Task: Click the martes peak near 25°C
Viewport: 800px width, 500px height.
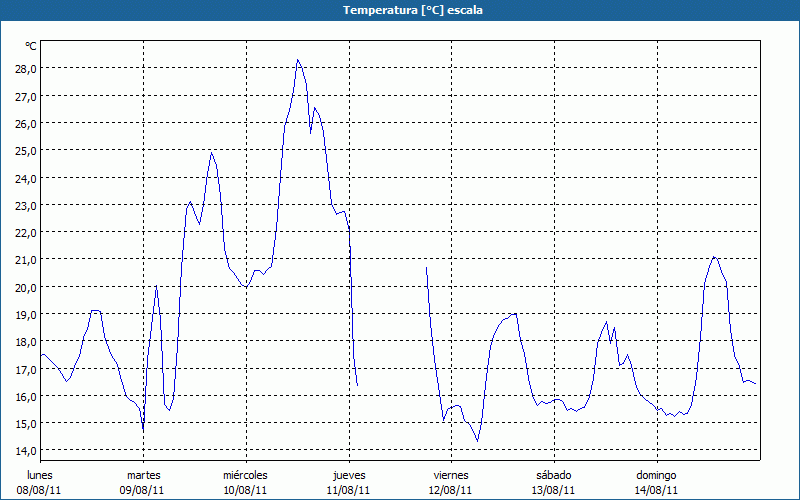Action: [x=211, y=153]
